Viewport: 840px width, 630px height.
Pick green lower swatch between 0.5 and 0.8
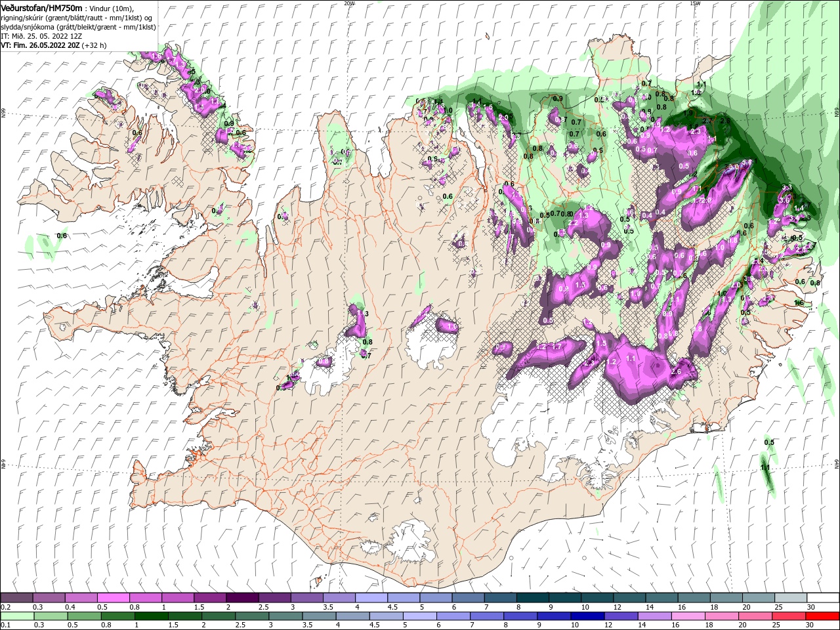(84, 616)
